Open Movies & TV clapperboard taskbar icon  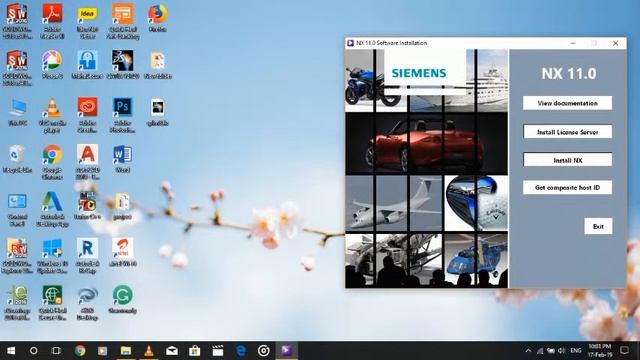click(218, 351)
